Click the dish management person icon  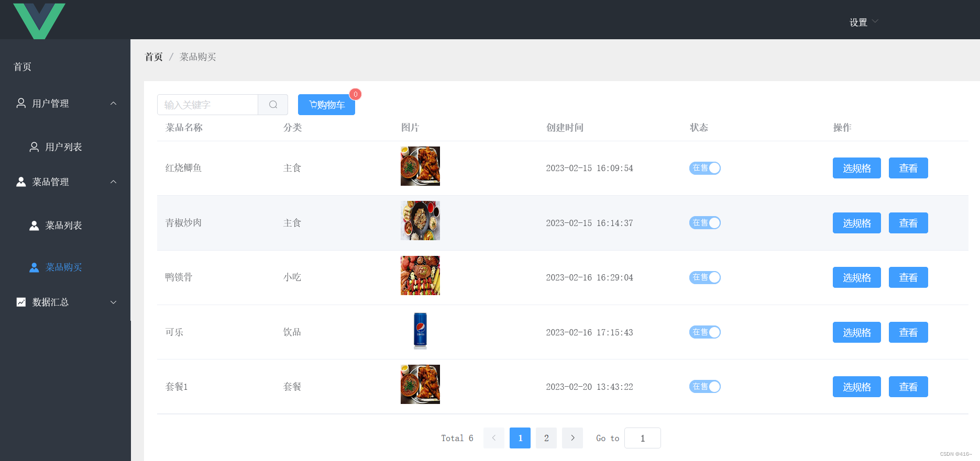point(21,182)
